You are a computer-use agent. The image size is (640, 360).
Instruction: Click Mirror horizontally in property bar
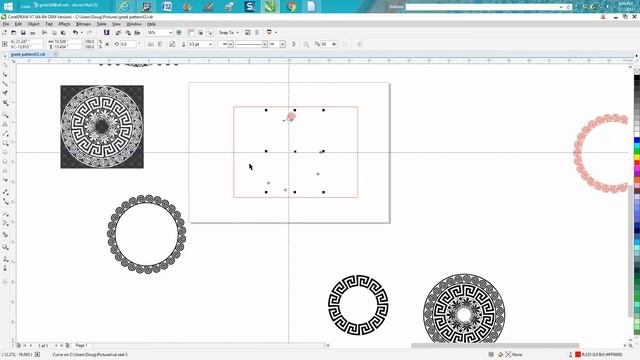click(x=151, y=44)
